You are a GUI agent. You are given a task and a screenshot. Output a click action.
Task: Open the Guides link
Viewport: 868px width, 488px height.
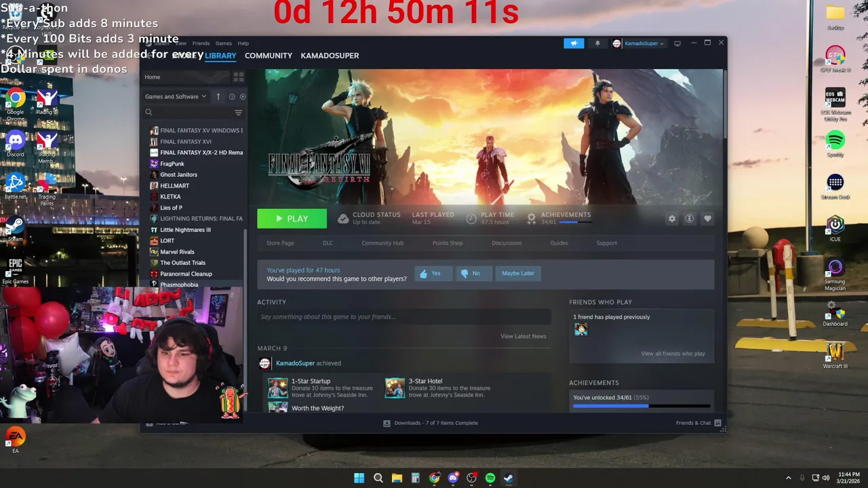click(x=559, y=243)
